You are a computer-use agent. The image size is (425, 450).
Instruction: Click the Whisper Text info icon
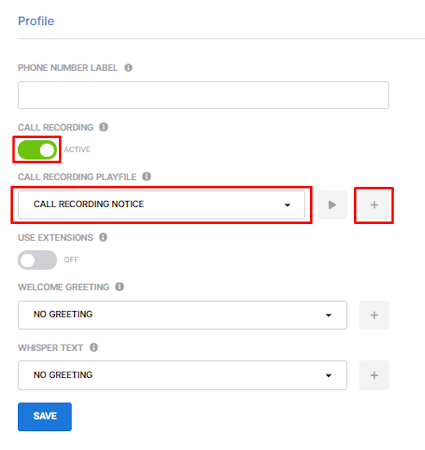(x=94, y=347)
